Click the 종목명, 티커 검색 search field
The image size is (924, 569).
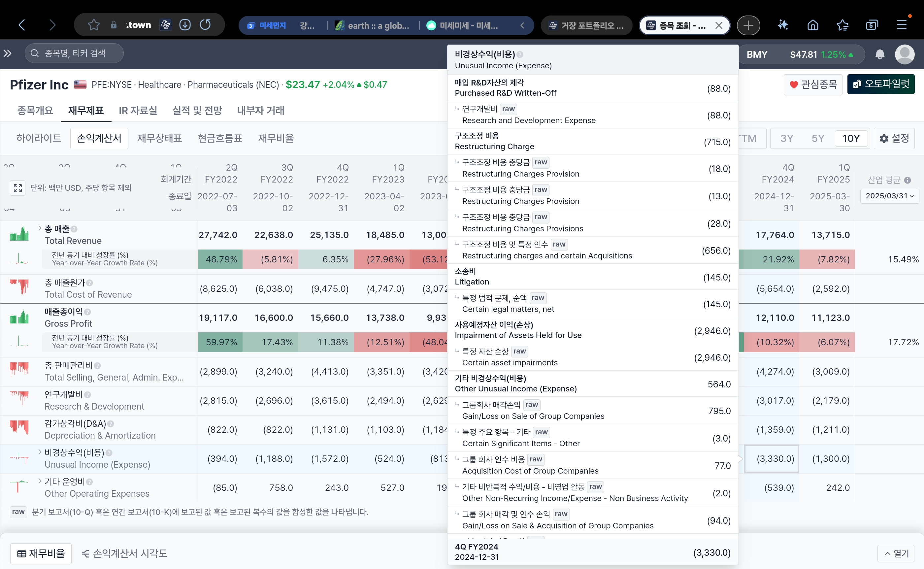coord(74,53)
